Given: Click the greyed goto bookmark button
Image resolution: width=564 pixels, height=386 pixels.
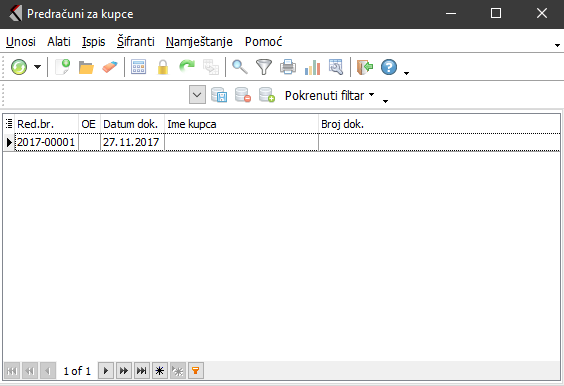Looking at the screenshot, I should click(x=178, y=371).
